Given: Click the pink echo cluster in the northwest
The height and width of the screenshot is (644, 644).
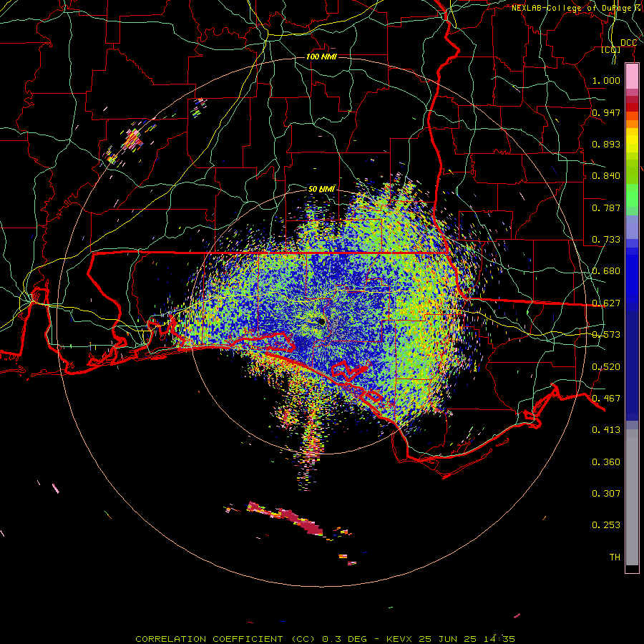Looking at the screenshot, I should coord(132,139).
